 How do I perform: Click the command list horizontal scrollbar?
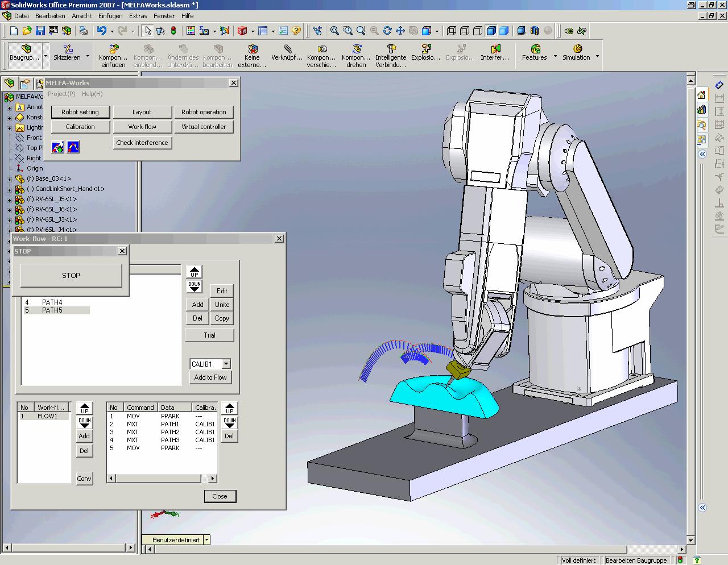(162, 479)
